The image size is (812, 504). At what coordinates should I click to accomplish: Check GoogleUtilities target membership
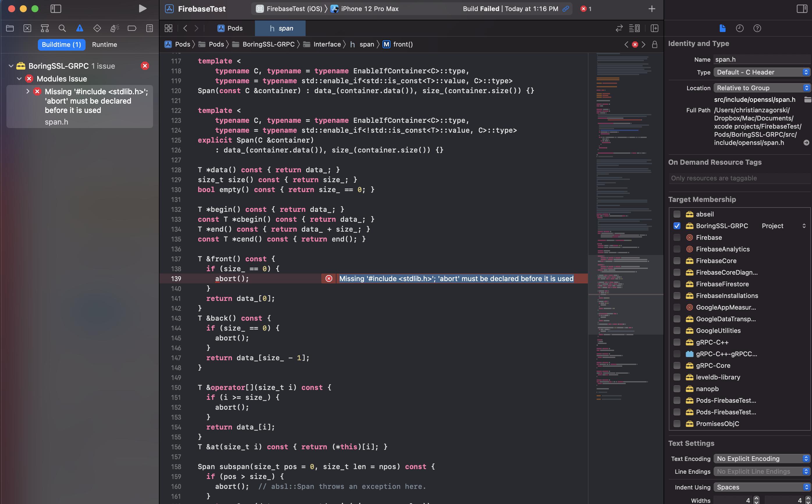tap(677, 331)
